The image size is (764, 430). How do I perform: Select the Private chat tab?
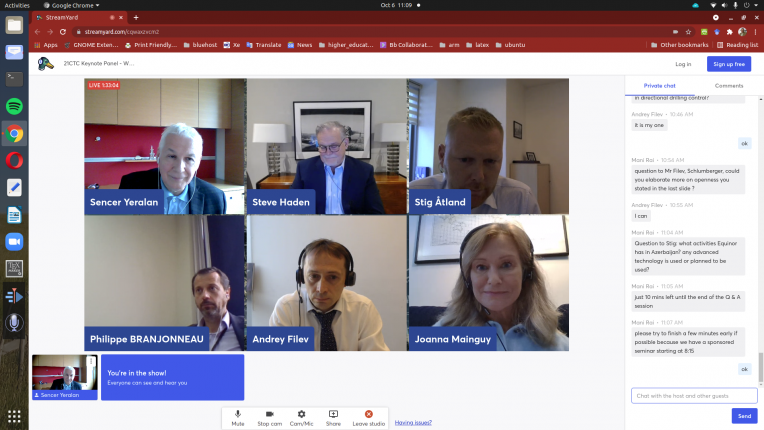(x=659, y=86)
